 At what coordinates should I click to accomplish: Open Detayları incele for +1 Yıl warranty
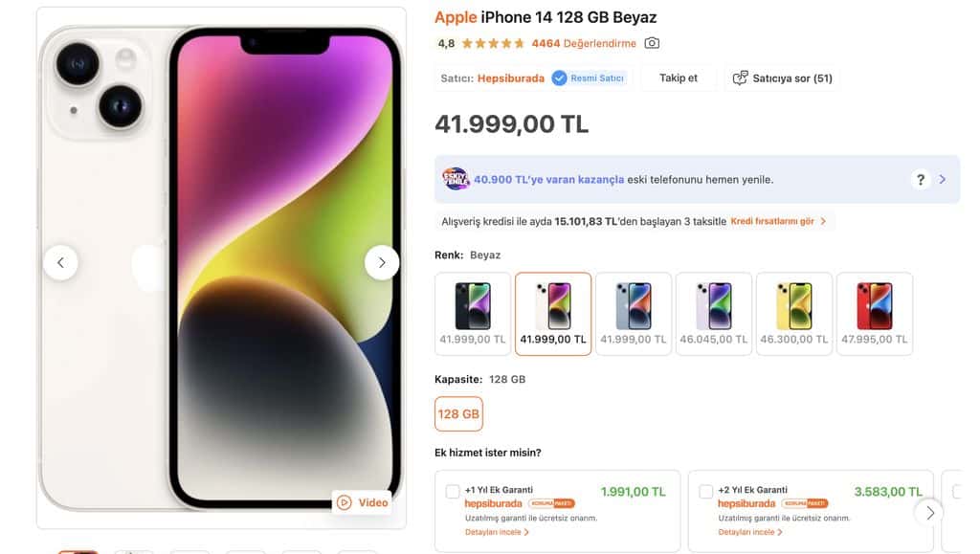pyautogui.click(x=497, y=532)
